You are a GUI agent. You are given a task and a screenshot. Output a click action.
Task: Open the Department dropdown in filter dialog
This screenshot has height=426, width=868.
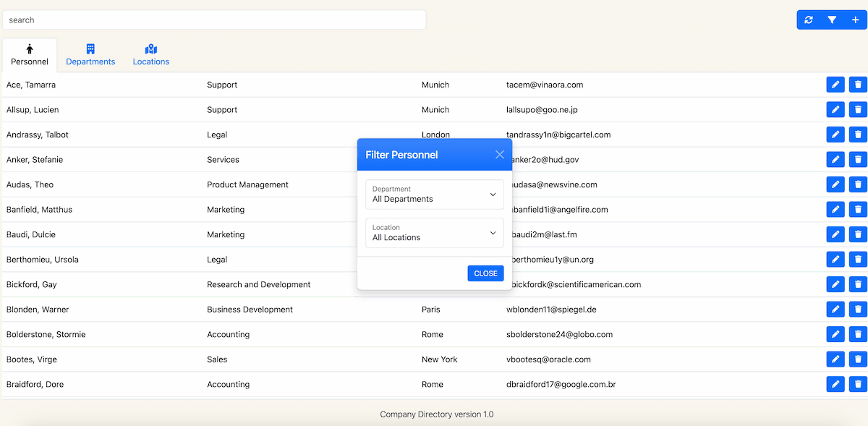coord(435,195)
